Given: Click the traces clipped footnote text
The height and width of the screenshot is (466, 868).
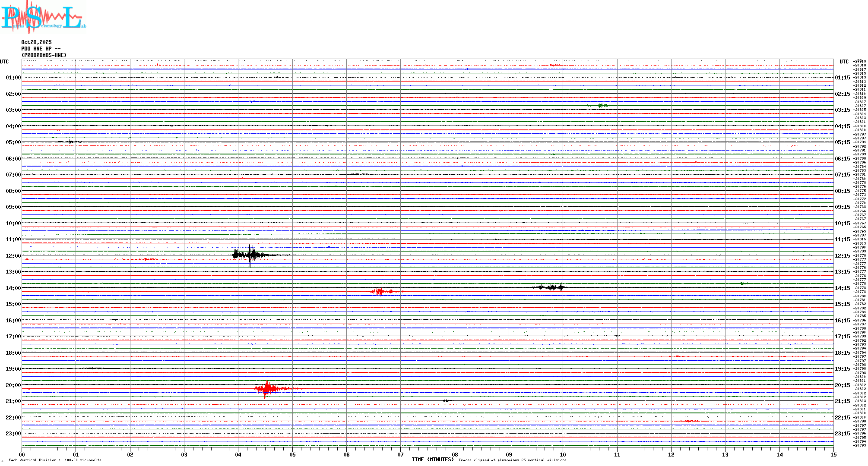Looking at the screenshot, I should (x=512, y=460).
